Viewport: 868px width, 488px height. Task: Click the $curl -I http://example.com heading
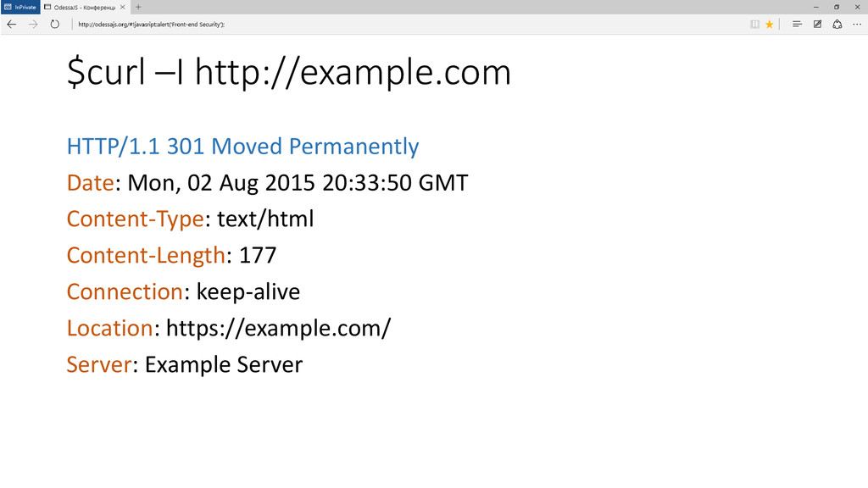(289, 72)
